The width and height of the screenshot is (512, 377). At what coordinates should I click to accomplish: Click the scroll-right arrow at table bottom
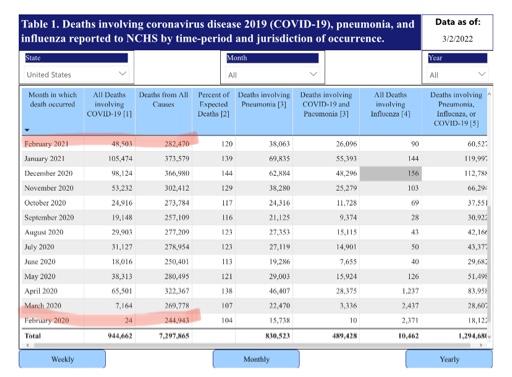tap(481, 346)
